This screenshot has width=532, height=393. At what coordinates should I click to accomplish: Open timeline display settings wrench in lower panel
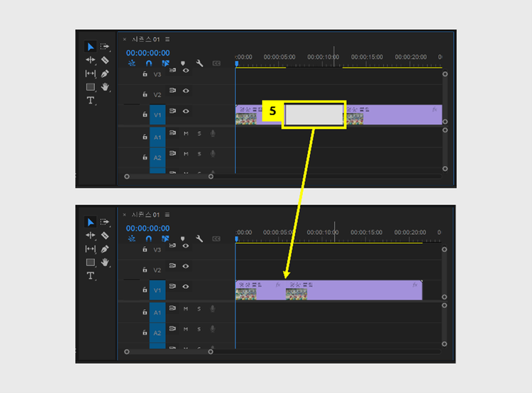point(199,238)
